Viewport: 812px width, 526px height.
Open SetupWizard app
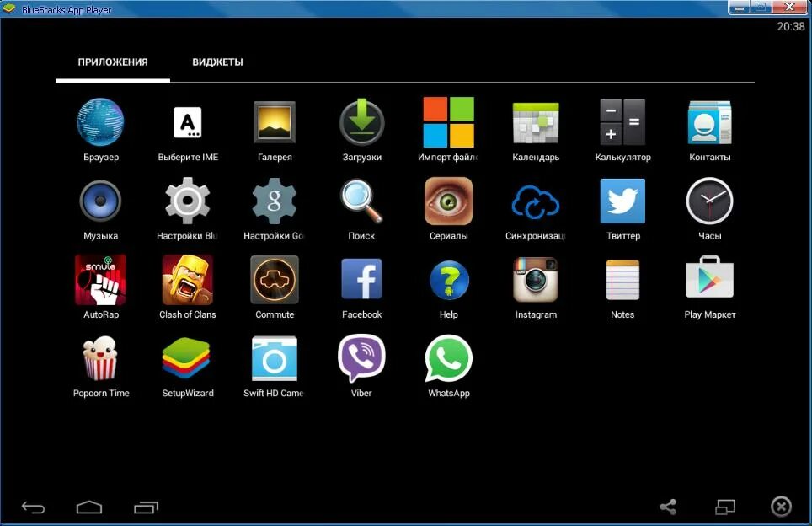pos(188,358)
